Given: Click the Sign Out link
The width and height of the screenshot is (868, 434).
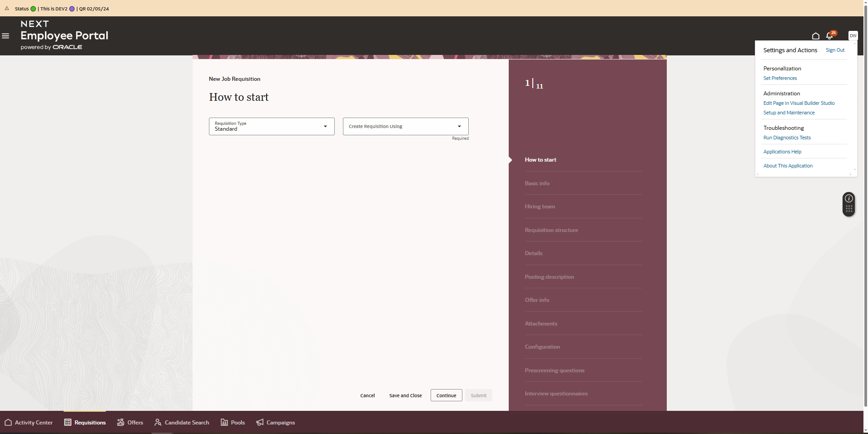Looking at the screenshot, I should click(x=835, y=50).
